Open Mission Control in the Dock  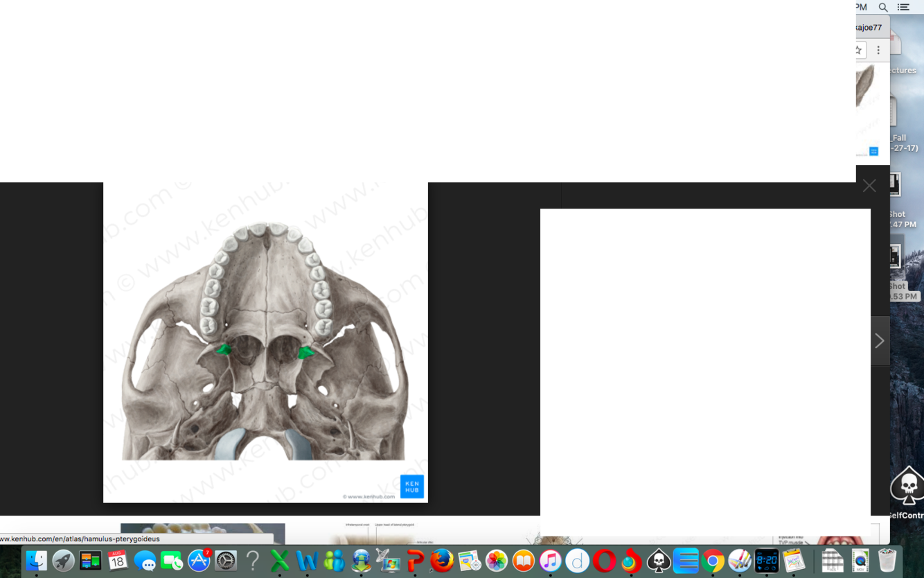tap(90, 560)
